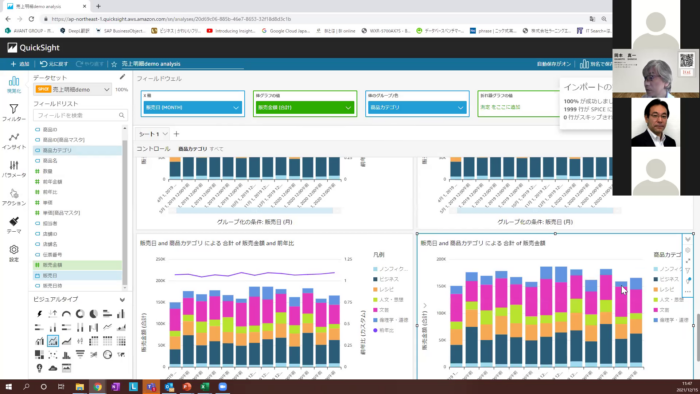Click the レシピ color swatch in the left chart legend
The image size is (700, 394).
pyautogui.click(x=375, y=290)
